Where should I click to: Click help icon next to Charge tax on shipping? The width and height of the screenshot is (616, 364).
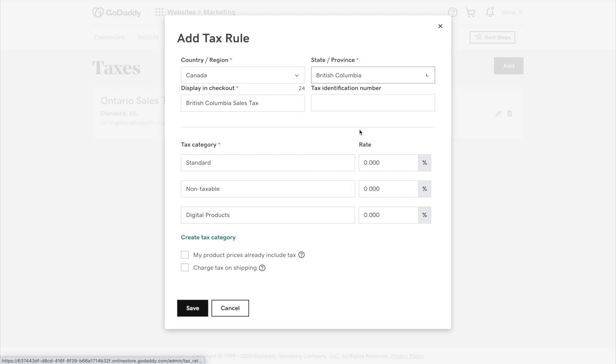(262, 268)
